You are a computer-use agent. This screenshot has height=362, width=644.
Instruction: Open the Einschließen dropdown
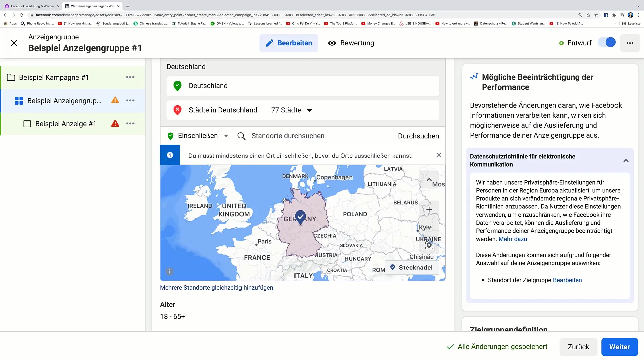pyautogui.click(x=198, y=136)
